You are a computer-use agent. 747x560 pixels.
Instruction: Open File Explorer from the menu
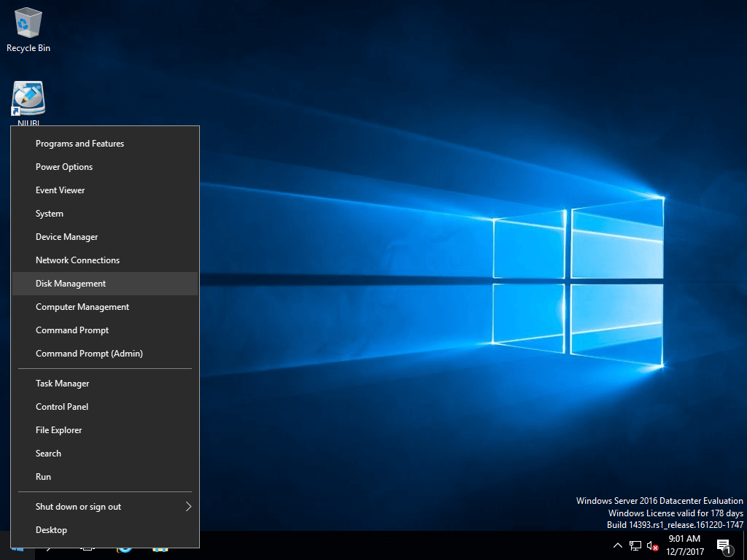(105, 430)
